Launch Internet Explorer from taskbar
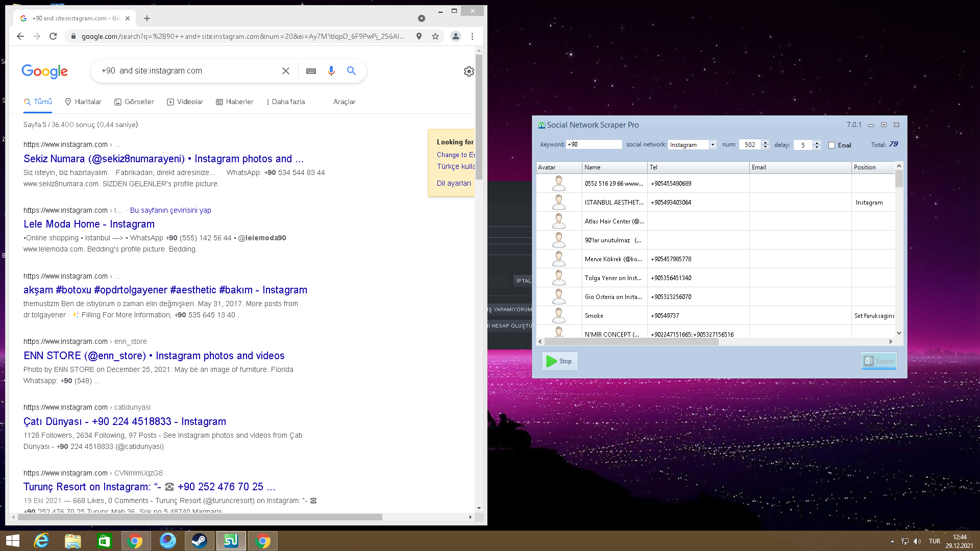This screenshot has width=980, height=551. pos(41,541)
